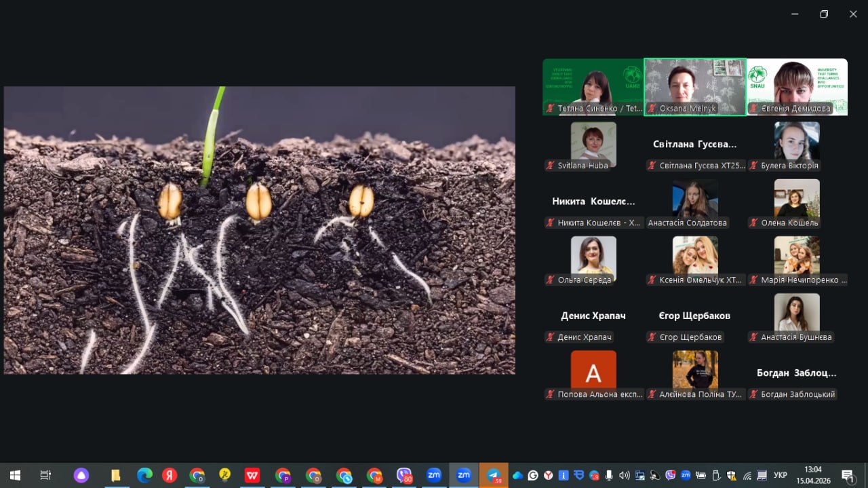Open the Wi-Fi network tray icon

pos(747,476)
